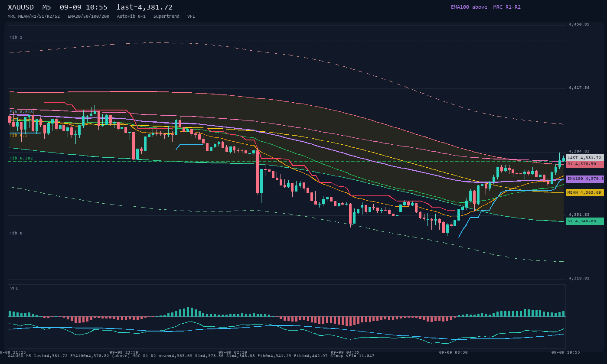Viewport: 607px width, 364px height.
Task: Select the M5 timeframe label in the title
Action: pyautogui.click(x=47, y=7)
